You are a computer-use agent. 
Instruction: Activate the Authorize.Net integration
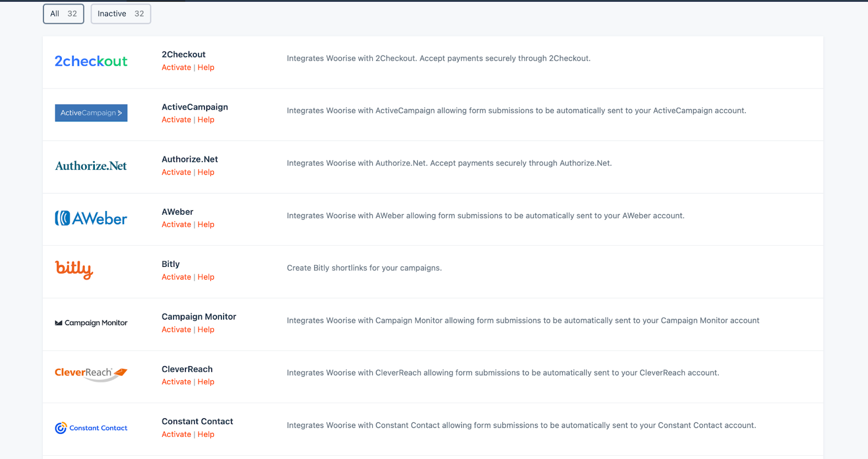tap(176, 172)
